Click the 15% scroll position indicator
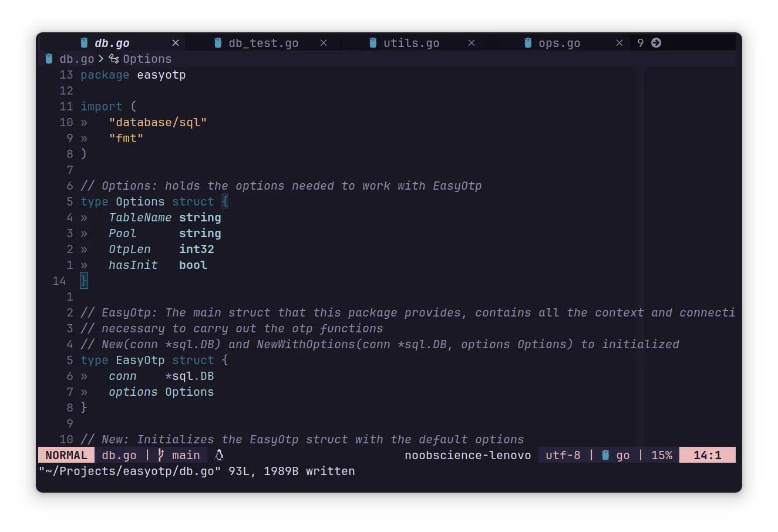 pyautogui.click(x=662, y=454)
